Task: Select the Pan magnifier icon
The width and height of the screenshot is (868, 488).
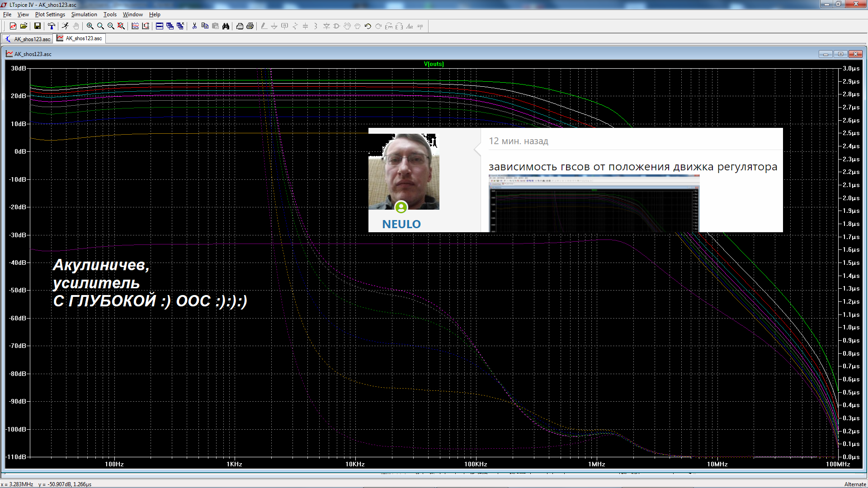Action: [100, 26]
